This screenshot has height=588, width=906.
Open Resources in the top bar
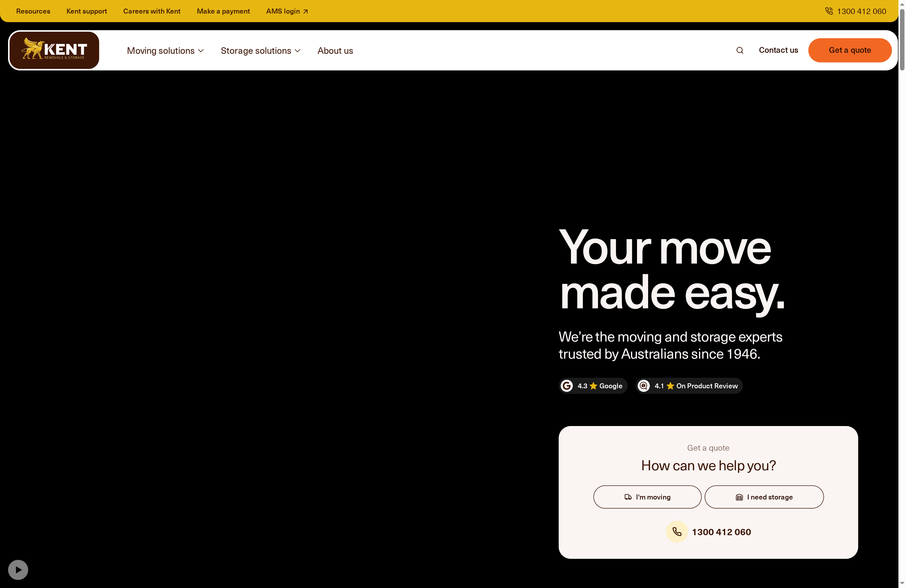(33, 11)
